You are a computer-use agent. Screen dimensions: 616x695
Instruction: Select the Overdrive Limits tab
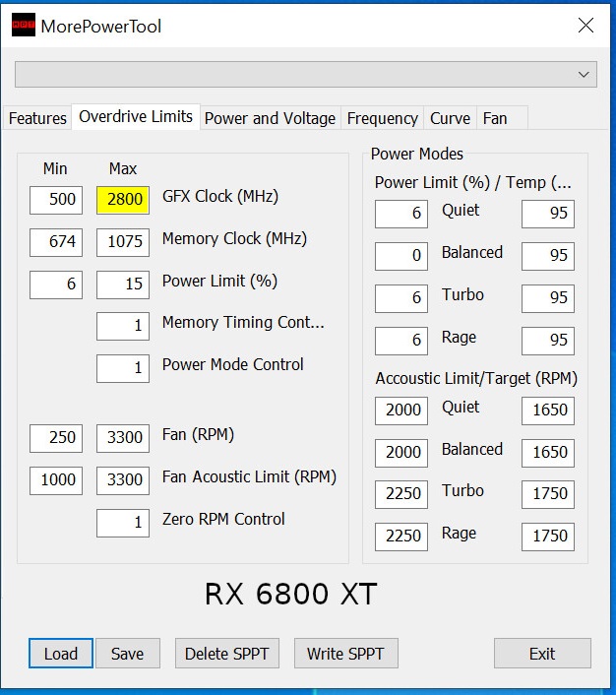pyautogui.click(x=136, y=117)
